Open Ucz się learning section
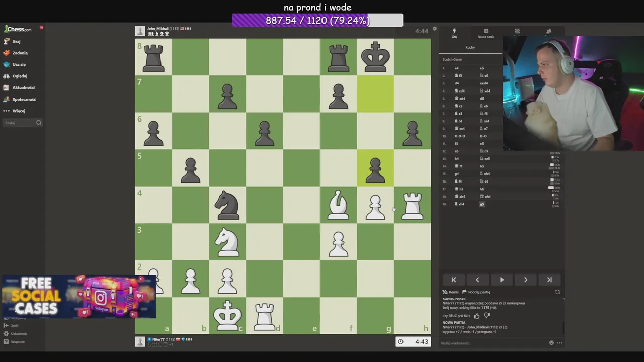This screenshot has width=644, height=362. [x=15, y=64]
